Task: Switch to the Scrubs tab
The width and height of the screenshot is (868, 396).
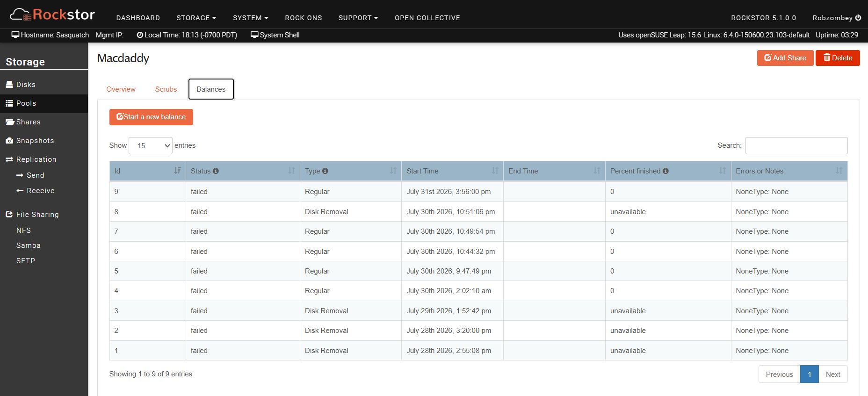Action: (x=166, y=89)
